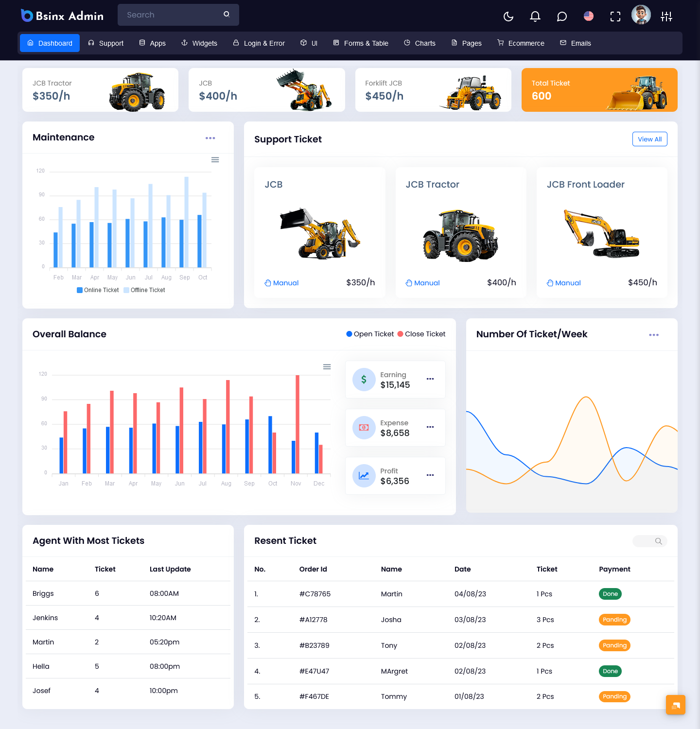Open Maintenance chart hamburger menu

click(215, 160)
